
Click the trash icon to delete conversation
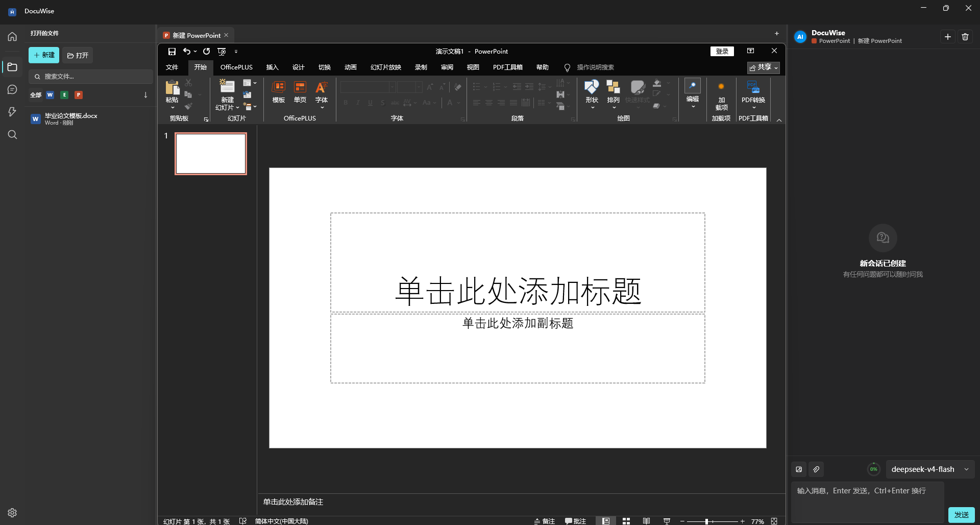(965, 37)
